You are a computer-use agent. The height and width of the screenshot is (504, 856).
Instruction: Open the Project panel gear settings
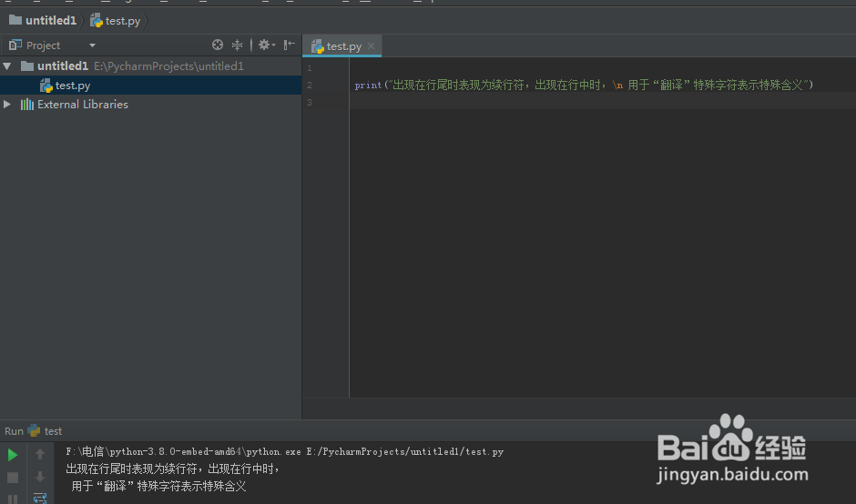click(267, 45)
